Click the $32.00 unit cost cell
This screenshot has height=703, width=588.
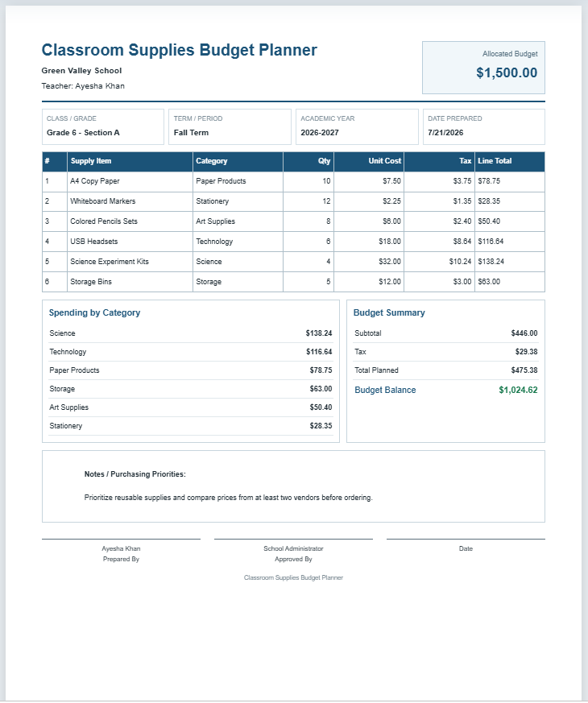369,262
